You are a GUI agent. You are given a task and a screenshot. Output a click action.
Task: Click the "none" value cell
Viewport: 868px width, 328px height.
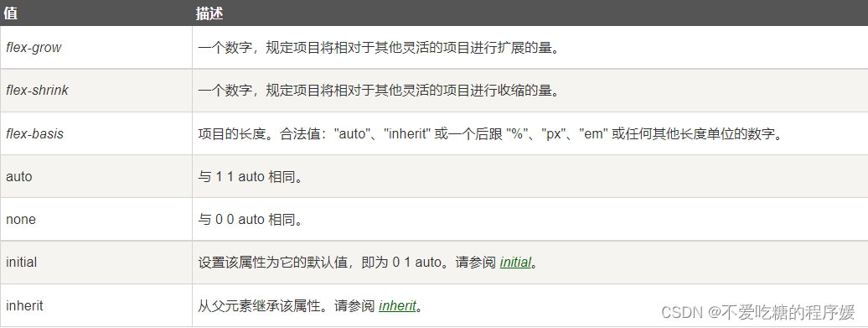(x=96, y=220)
